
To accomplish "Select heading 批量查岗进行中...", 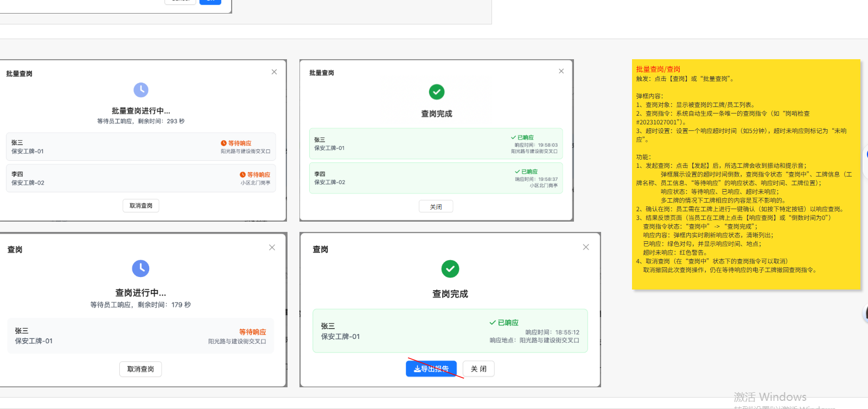I will click(141, 111).
